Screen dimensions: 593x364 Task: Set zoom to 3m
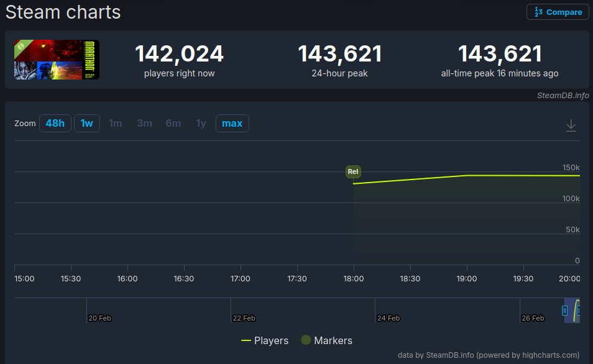[144, 123]
